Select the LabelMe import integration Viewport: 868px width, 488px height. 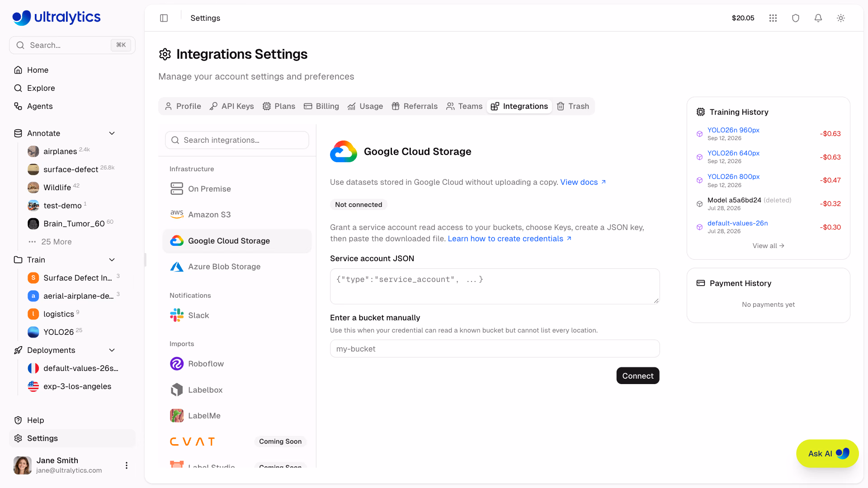point(237,416)
